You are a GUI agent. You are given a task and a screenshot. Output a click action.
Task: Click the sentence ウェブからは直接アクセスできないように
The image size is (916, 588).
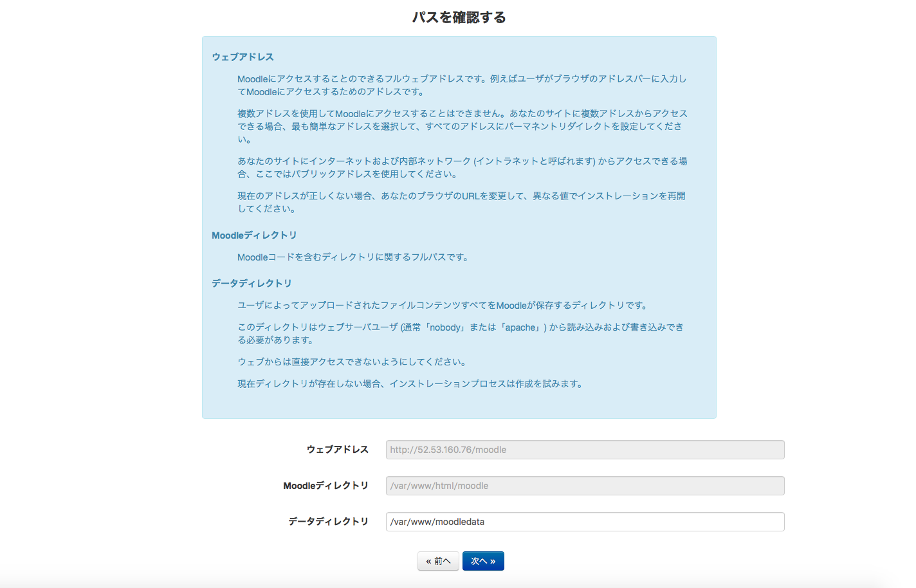(x=352, y=362)
